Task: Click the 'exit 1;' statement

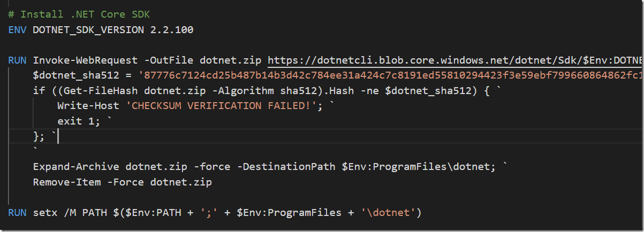Action: (79, 121)
